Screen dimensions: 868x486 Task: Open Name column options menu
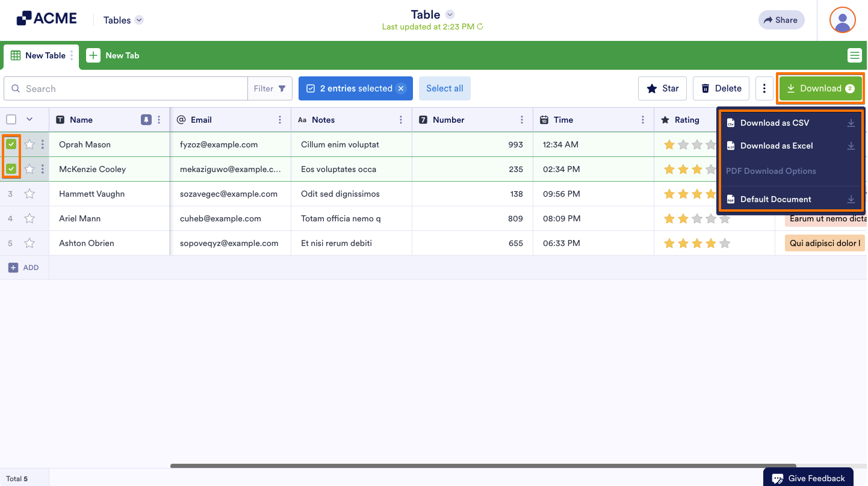click(159, 120)
